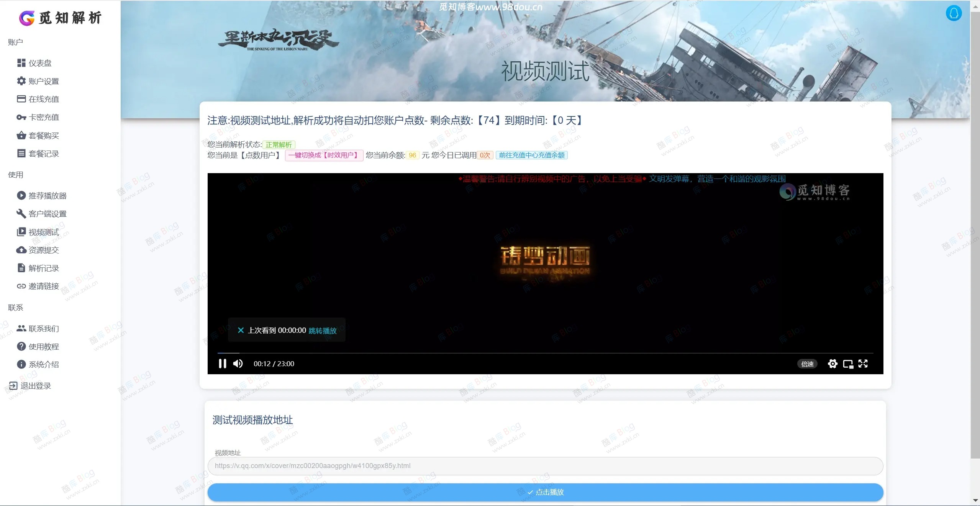Enter picture-in-picture mode
Screen dimensions: 980x506
tap(848, 364)
